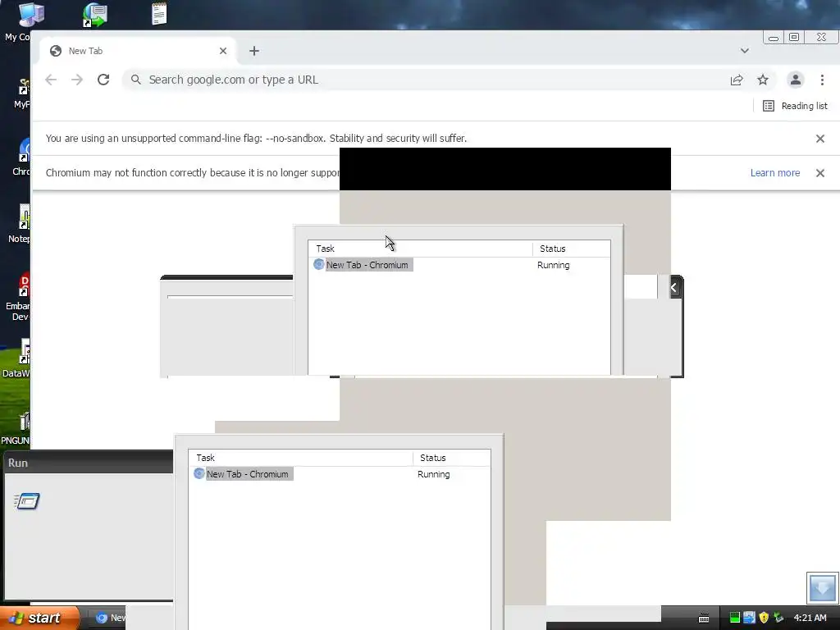Image resolution: width=840 pixels, height=630 pixels.
Task: Open a new tab with plus button
Action: 254,51
